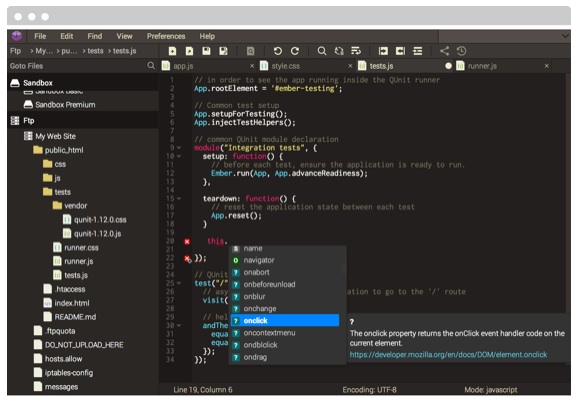Viewport: 579px width, 400px height.
Task: Click the unsaved dot on the tests.js tab
Action: pyautogui.click(x=448, y=66)
